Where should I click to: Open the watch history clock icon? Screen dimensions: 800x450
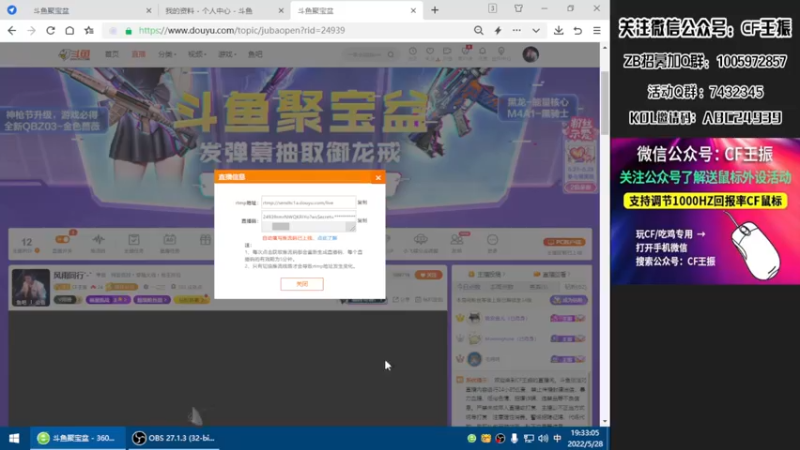(412, 53)
